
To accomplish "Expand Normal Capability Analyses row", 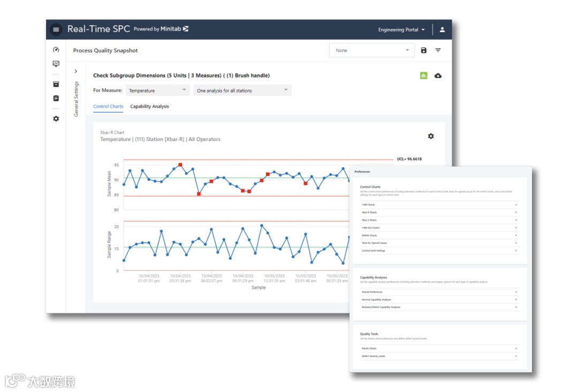I will pos(440,299).
